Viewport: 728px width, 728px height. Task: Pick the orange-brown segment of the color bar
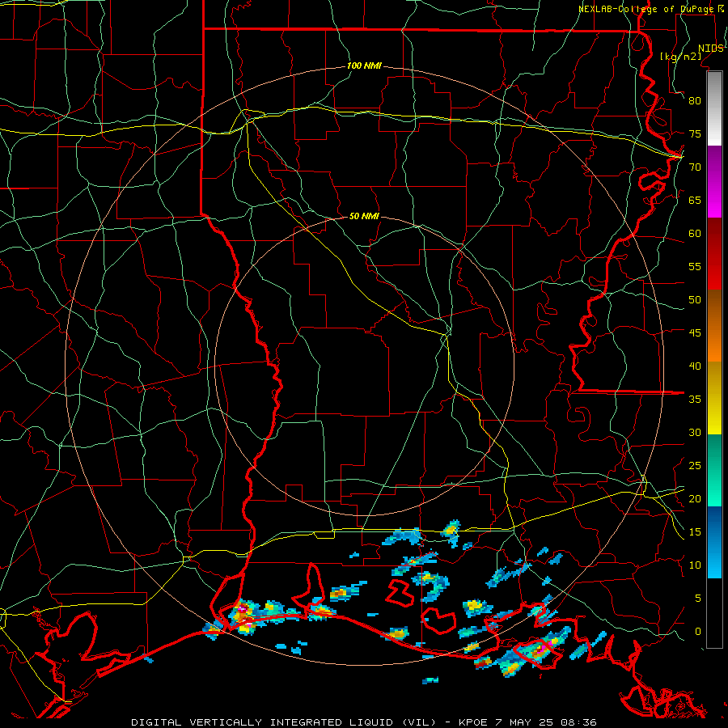point(714,325)
